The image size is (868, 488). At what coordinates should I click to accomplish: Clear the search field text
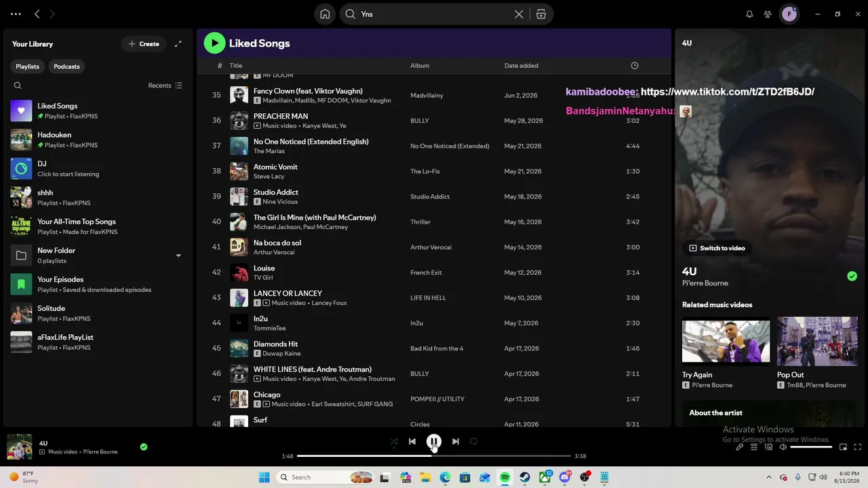coord(519,14)
